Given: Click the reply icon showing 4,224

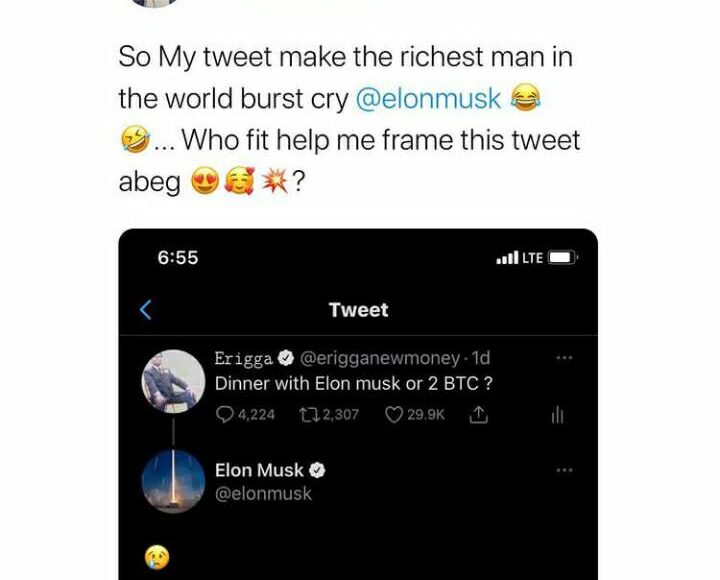Looking at the screenshot, I should (225, 415).
